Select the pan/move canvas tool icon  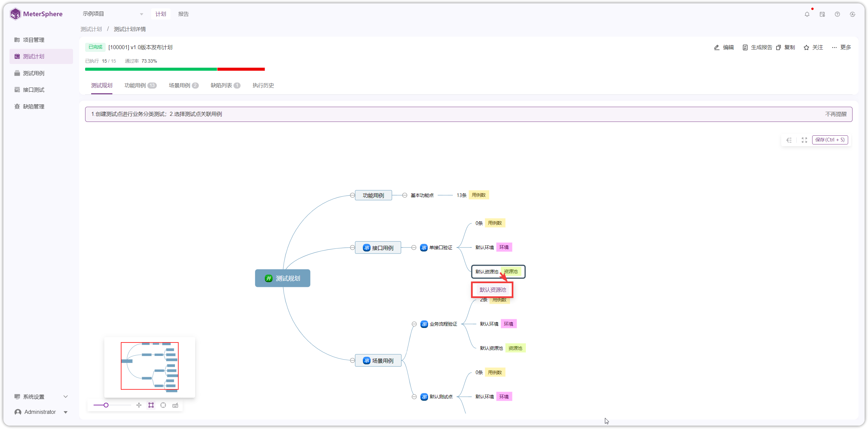point(139,405)
